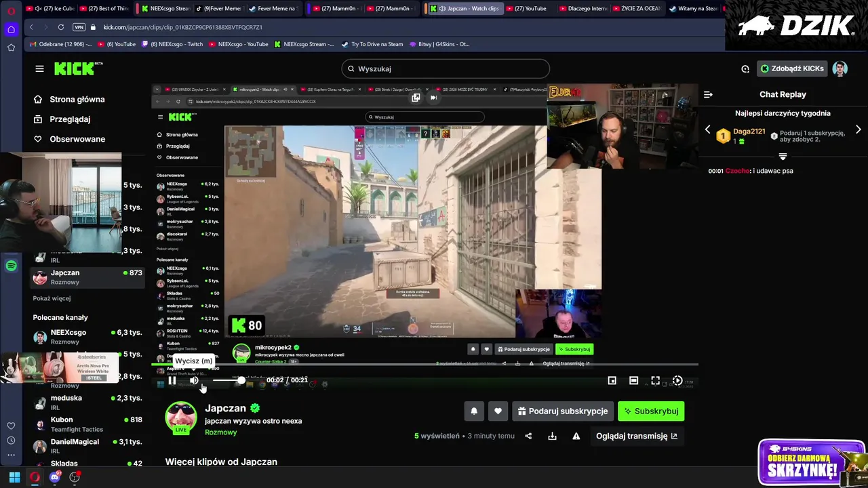
Task: Toggle picture-in-picture mode
Action: coord(612,381)
